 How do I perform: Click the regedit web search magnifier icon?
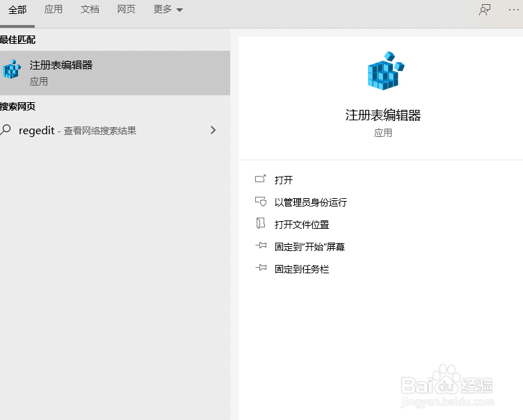point(6,129)
